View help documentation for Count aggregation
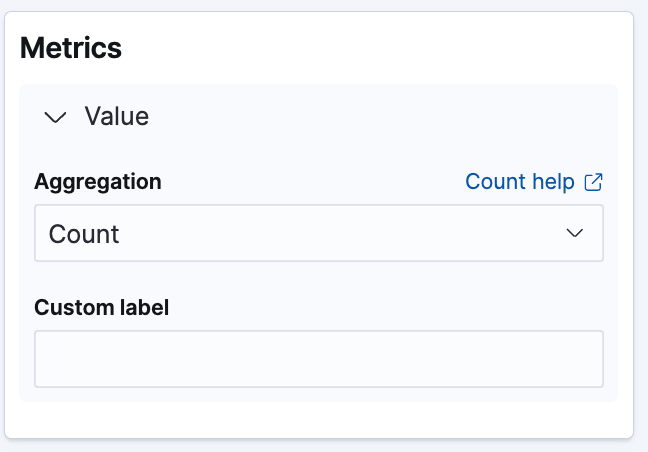The height and width of the screenshot is (452, 648). 520,182
